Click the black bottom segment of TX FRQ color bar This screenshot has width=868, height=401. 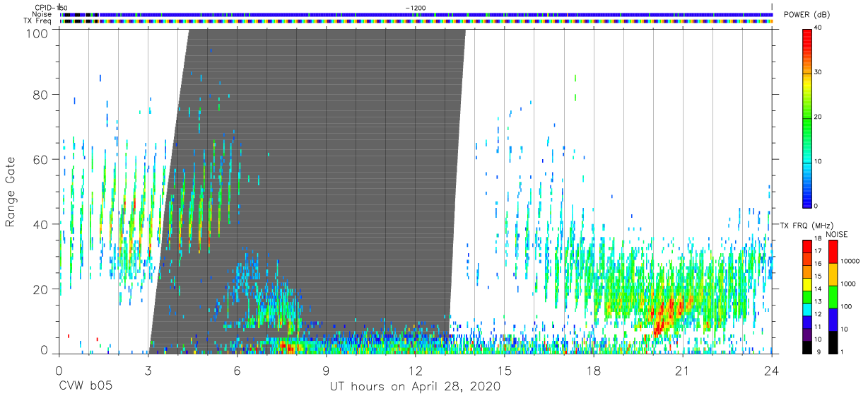click(807, 347)
